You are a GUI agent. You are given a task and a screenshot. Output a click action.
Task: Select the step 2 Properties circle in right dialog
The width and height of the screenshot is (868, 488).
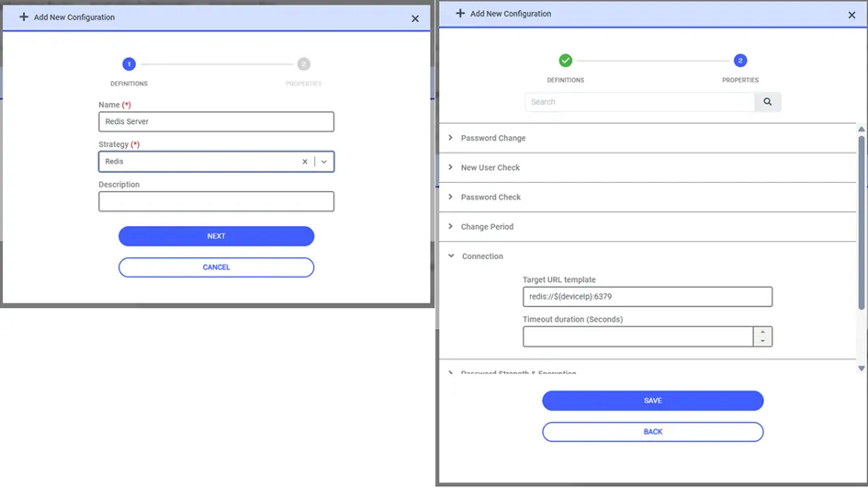(x=740, y=61)
